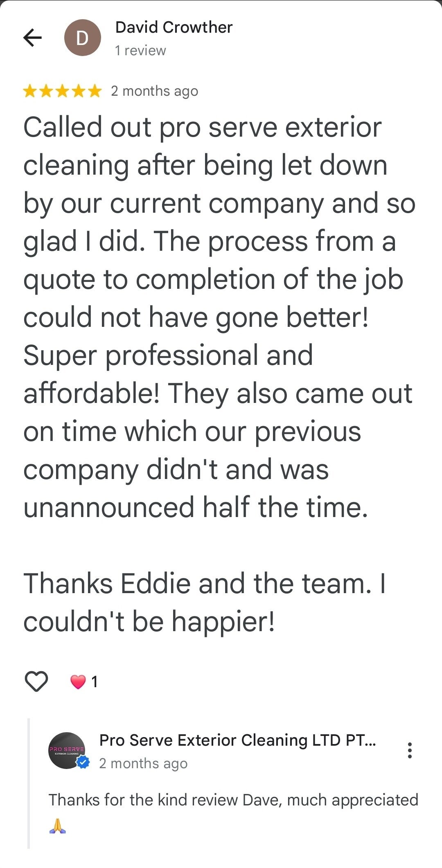Click the blue verified badge
Image resolution: width=442 pixels, height=868 pixels.
point(83,762)
